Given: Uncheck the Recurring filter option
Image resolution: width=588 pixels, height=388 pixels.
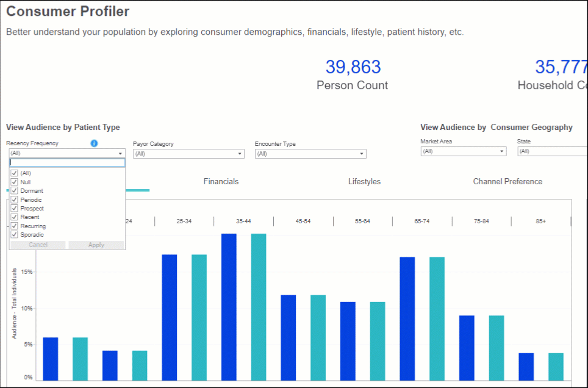Looking at the screenshot, I should tap(15, 226).
